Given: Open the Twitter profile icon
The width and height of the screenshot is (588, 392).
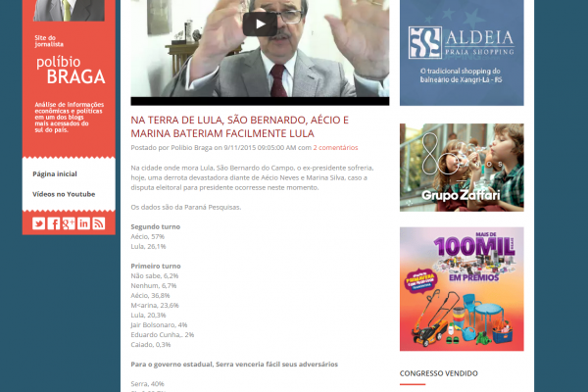Looking at the screenshot, I should tap(39, 223).
